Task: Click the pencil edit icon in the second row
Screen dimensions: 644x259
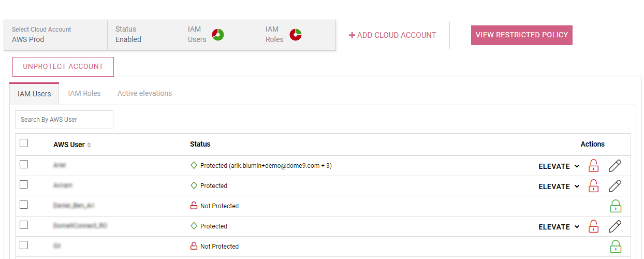Action: pos(614,186)
